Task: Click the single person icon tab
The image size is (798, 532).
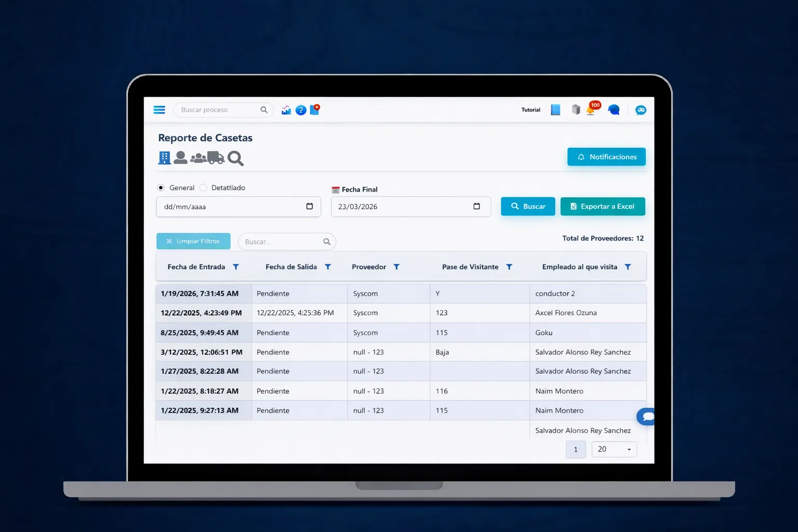Action: coord(180,157)
